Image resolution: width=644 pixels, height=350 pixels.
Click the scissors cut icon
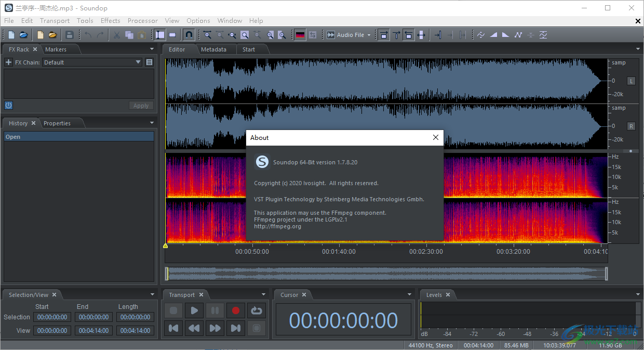(117, 35)
